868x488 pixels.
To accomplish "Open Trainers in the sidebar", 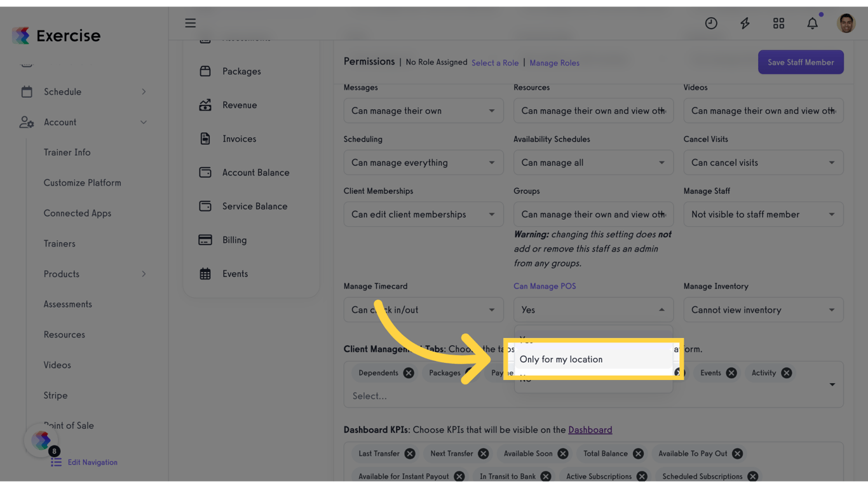I will [59, 243].
